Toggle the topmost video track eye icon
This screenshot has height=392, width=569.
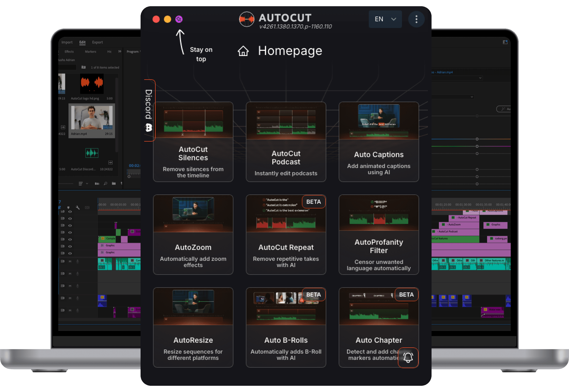(x=70, y=212)
